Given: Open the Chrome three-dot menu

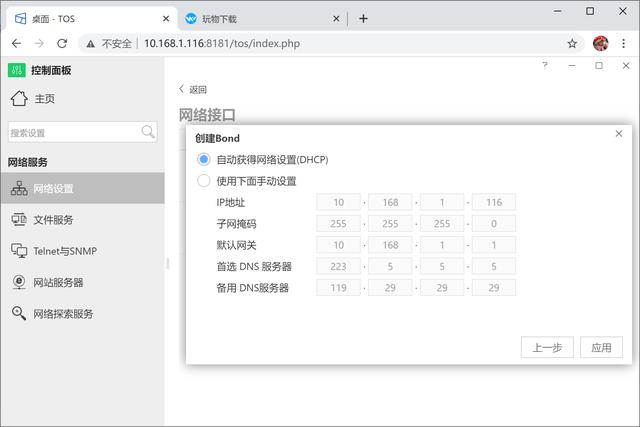Looking at the screenshot, I should [625, 43].
